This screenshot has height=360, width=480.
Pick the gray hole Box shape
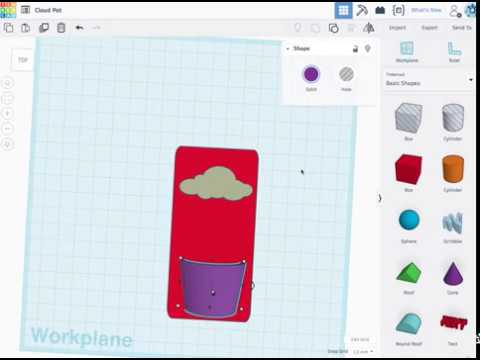coord(409,118)
